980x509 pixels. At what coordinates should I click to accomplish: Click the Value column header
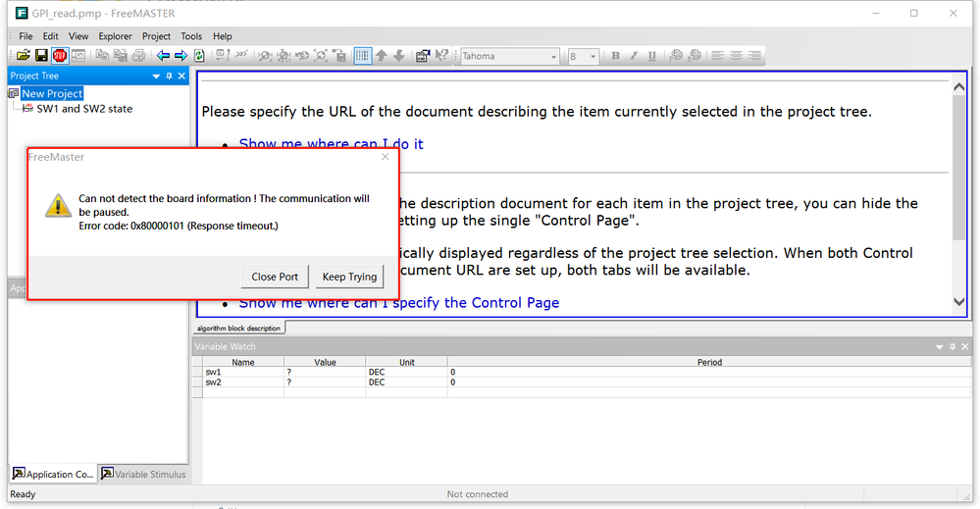[325, 362]
